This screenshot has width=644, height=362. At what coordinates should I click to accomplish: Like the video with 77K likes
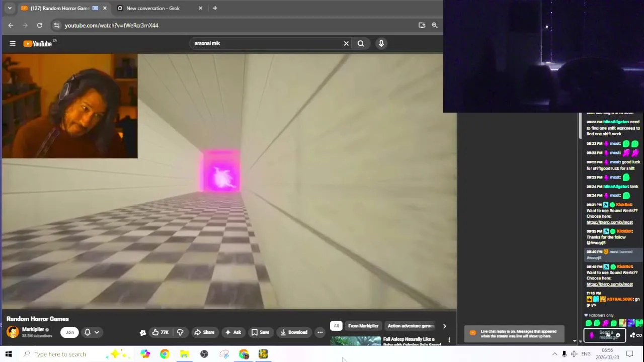click(160, 332)
